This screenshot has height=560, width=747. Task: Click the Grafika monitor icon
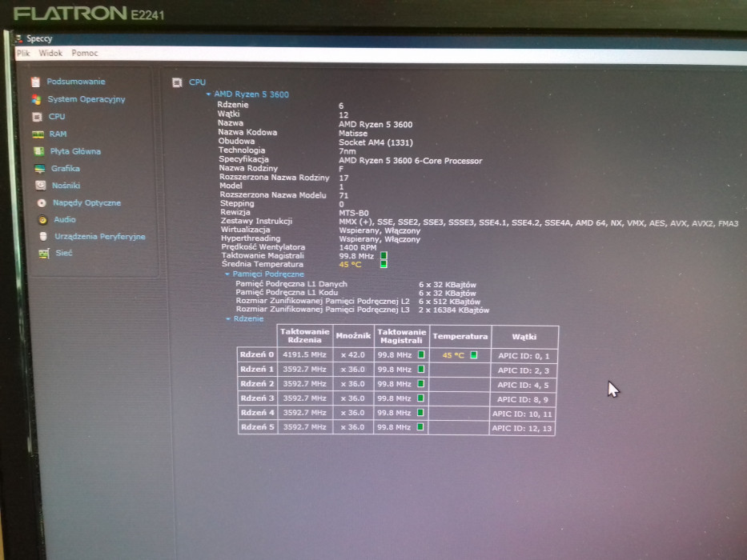(x=40, y=169)
